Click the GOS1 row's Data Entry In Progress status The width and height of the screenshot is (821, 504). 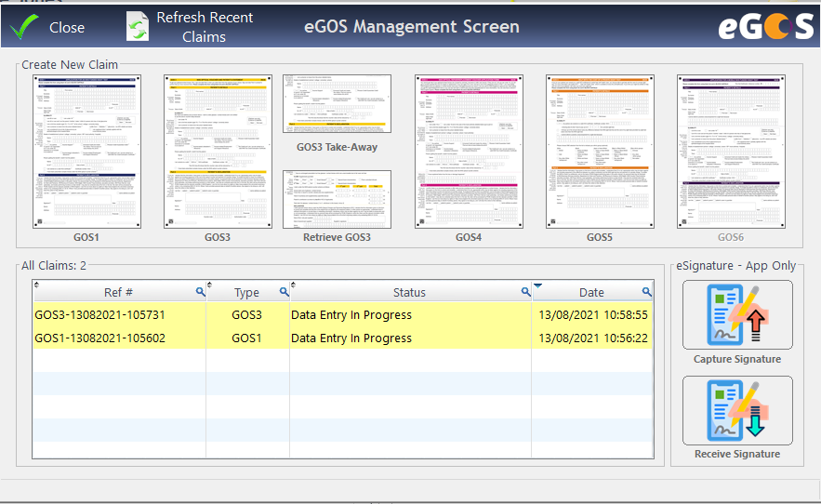tap(351, 338)
